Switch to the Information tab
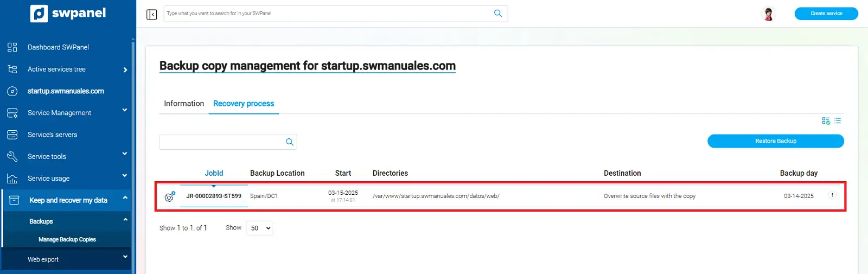The image size is (868, 274). [184, 104]
